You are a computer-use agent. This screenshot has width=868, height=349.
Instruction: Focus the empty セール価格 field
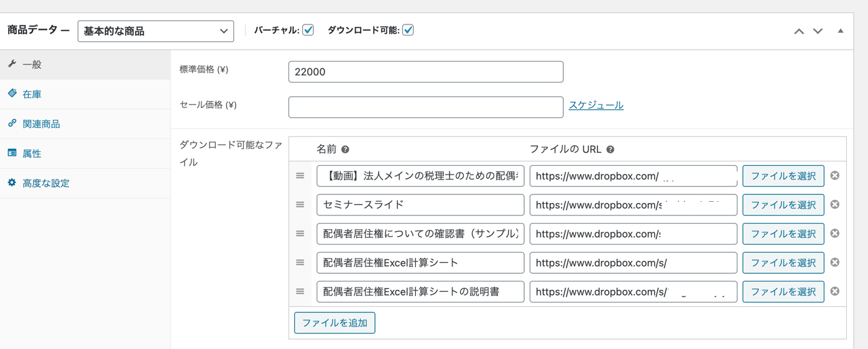(x=426, y=107)
